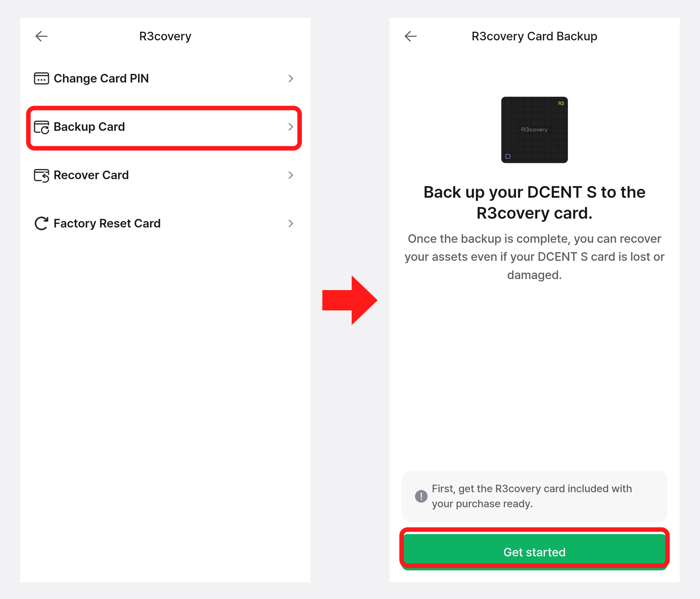Select the Change Card PIN menu item

[x=165, y=78]
